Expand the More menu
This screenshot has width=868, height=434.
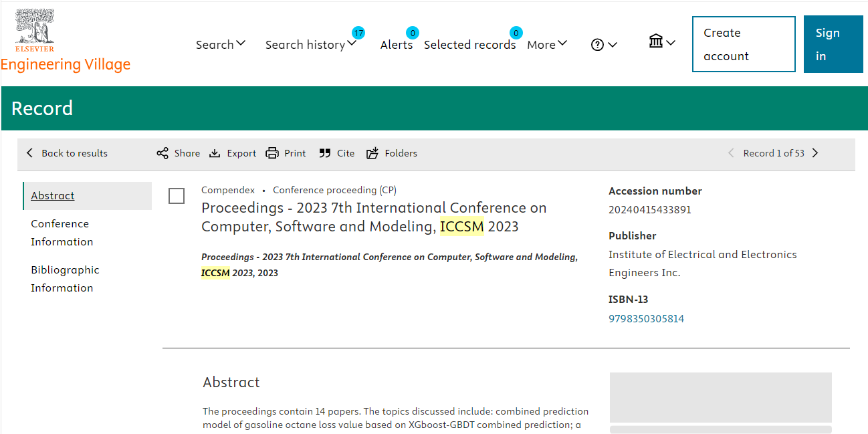tap(546, 44)
